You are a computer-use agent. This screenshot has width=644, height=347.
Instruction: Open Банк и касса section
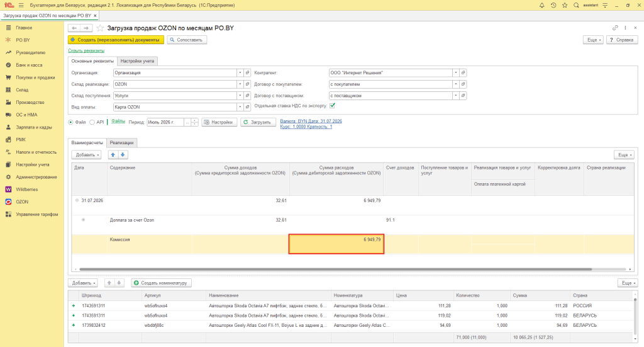click(x=29, y=65)
